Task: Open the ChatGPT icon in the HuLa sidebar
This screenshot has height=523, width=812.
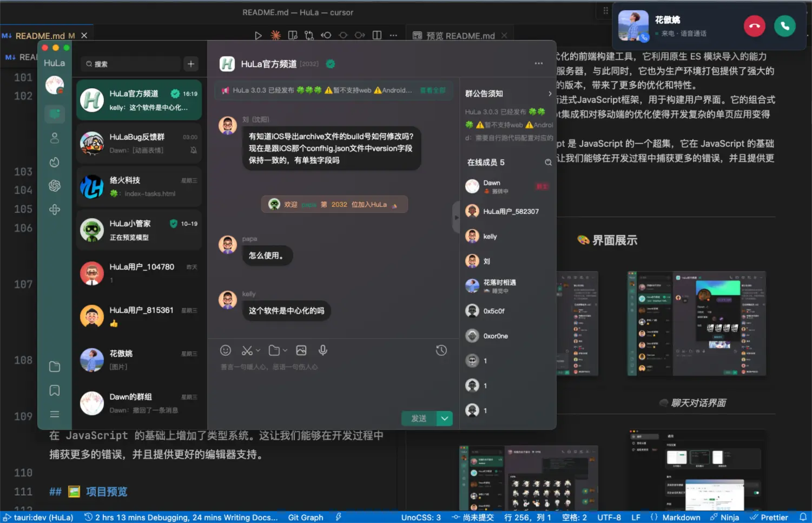Action: (x=54, y=186)
